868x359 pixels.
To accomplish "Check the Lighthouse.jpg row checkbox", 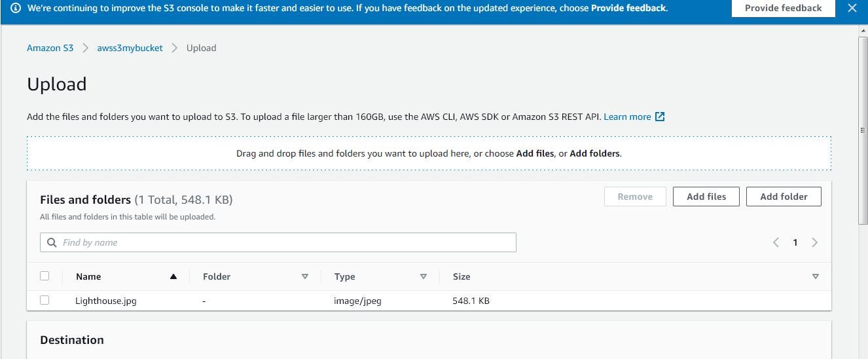I will [x=45, y=300].
